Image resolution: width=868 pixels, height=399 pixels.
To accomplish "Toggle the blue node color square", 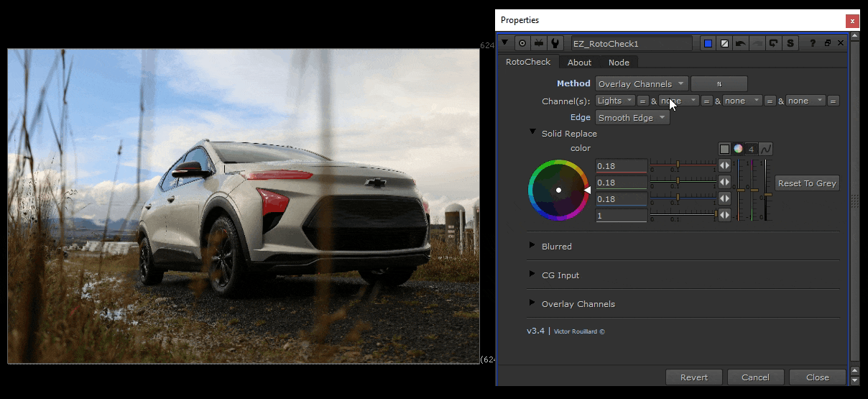I will pos(708,43).
